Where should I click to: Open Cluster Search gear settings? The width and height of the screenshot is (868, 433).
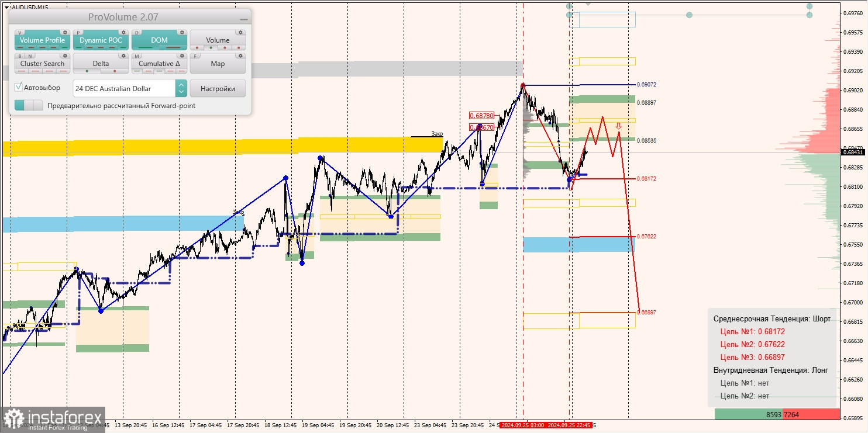click(65, 56)
